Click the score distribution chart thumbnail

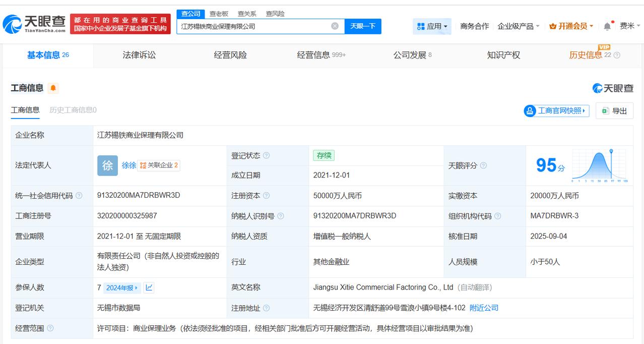tap(599, 165)
